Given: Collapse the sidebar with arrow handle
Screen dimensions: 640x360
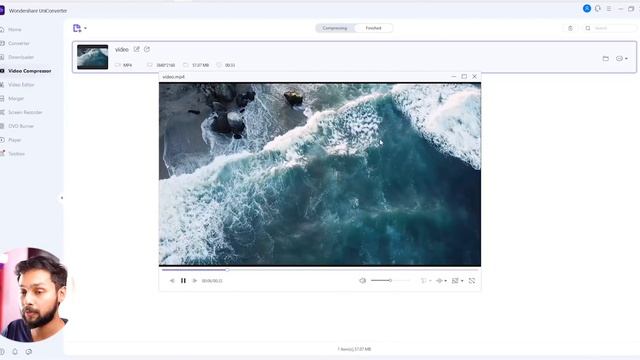Looking at the screenshot, I should tap(62, 198).
